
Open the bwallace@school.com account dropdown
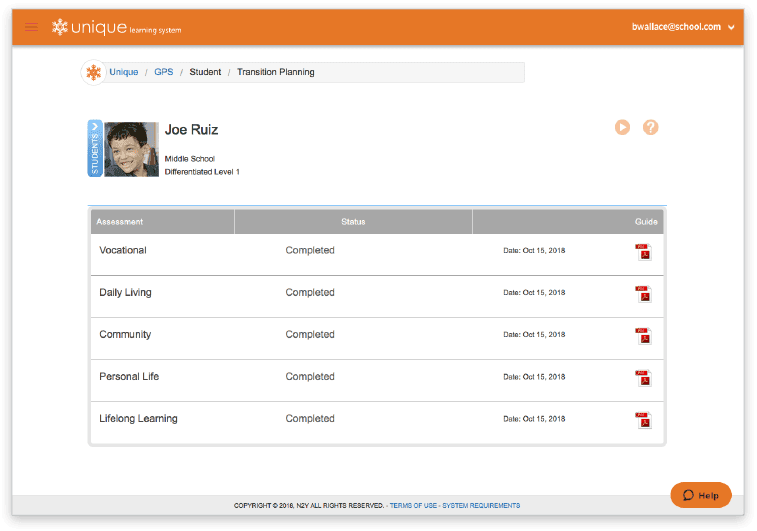click(684, 27)
